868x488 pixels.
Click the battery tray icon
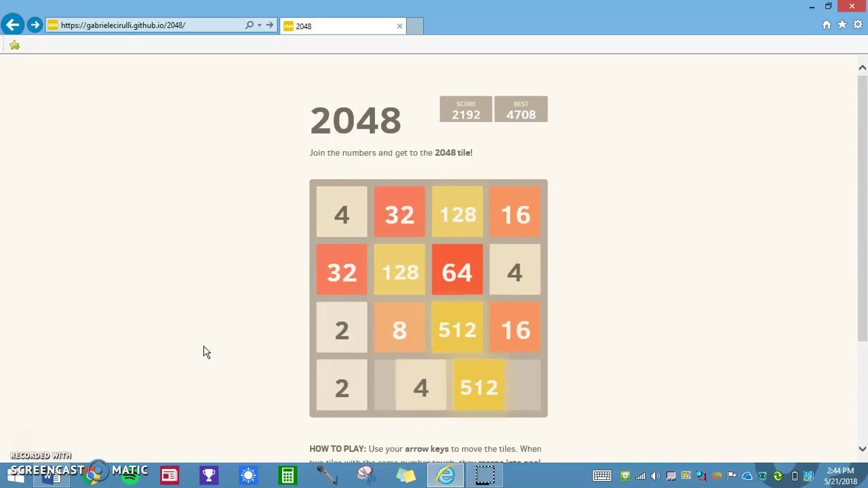point(795,476)
